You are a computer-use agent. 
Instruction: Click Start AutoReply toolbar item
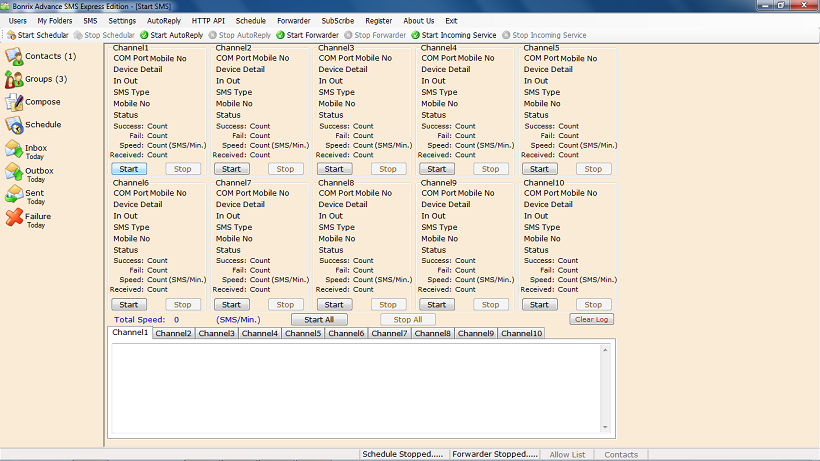pos(172,35)
